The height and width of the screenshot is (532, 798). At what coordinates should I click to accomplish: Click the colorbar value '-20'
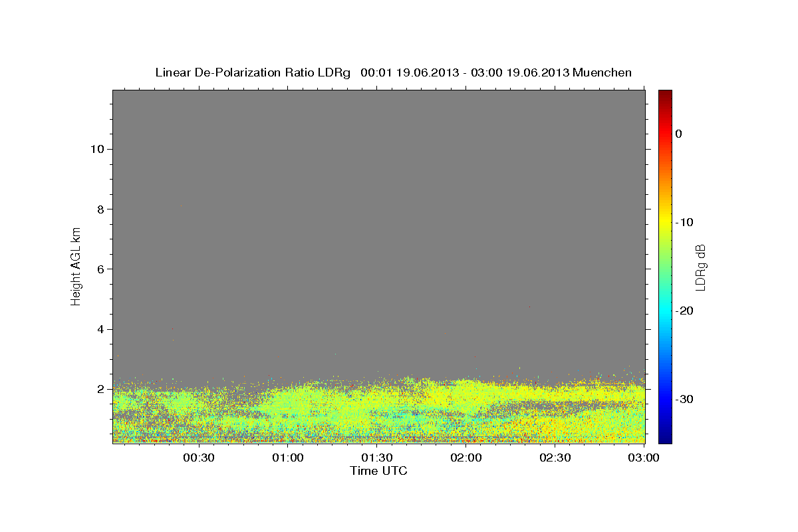pos(685,311)
